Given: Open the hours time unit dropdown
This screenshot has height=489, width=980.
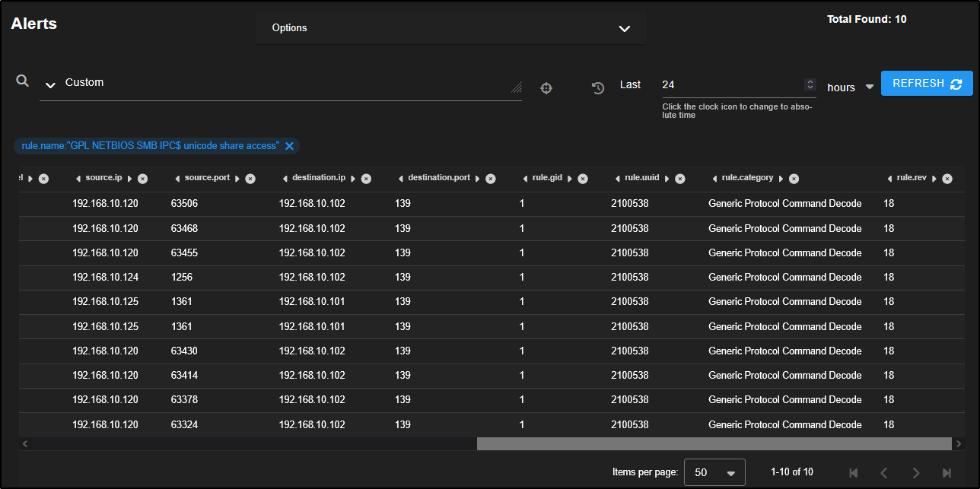Looking at the screenshot, I should point(869,87).
